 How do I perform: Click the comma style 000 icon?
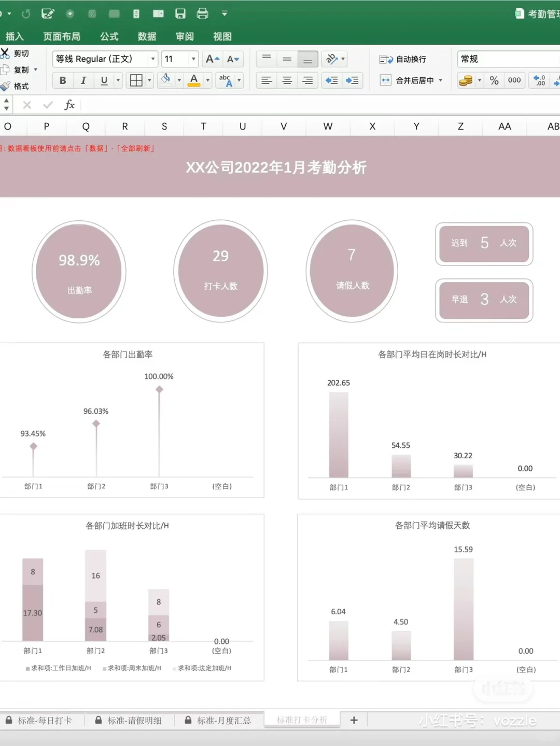click(514, 80)
